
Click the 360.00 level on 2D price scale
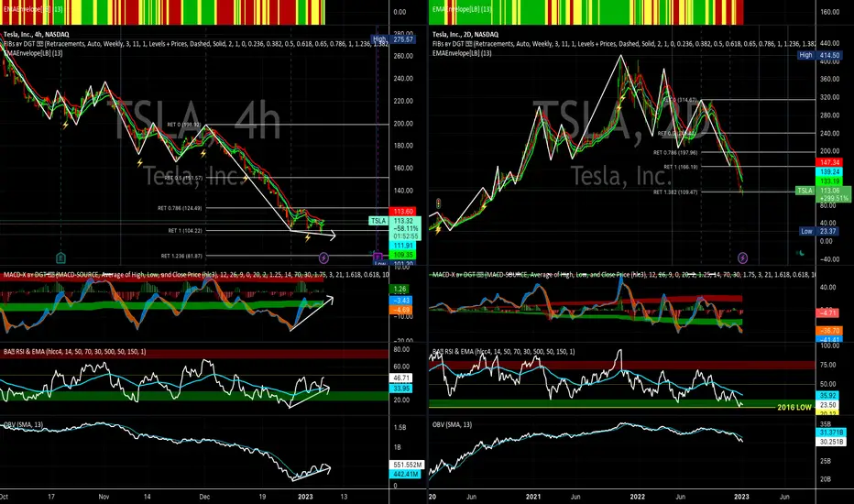click(829, 79)
